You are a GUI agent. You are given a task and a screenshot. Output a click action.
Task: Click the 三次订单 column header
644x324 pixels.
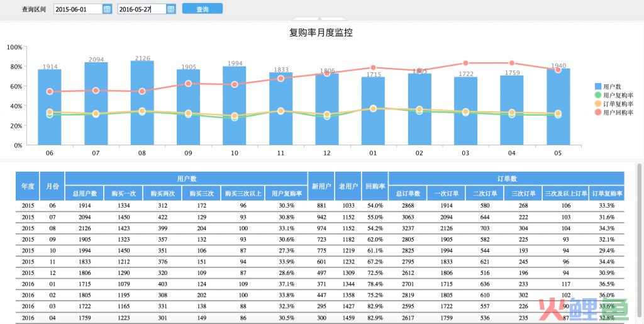[523, 193]
